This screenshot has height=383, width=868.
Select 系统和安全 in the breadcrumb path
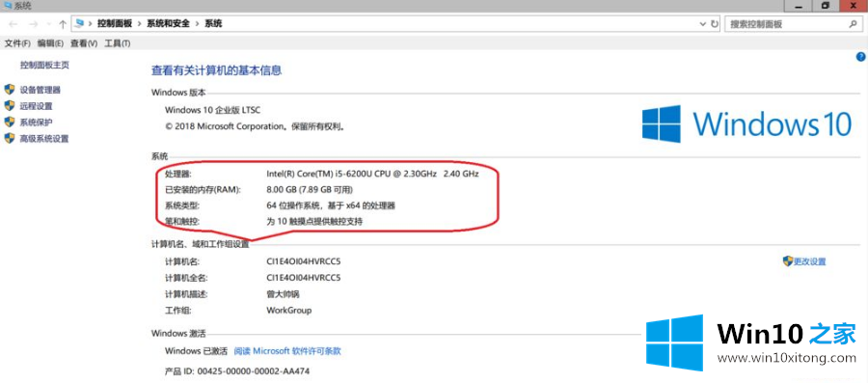pyautogui.click(x=168, y=24)
